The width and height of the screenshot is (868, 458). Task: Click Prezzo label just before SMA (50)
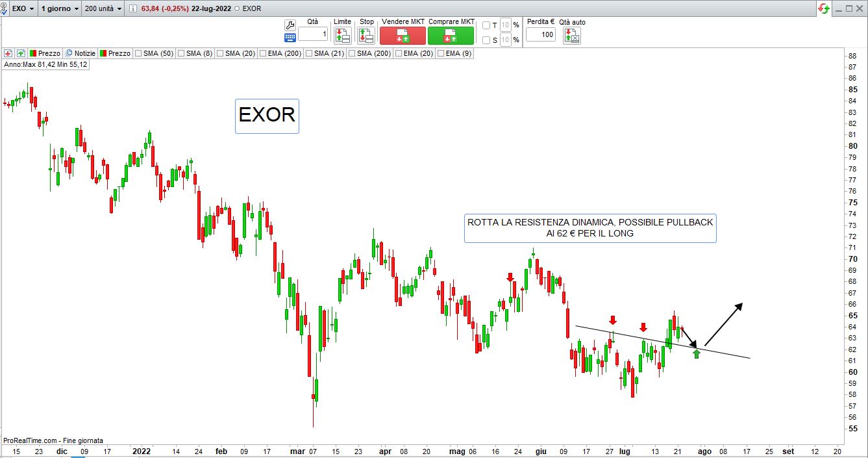point(119,53)
